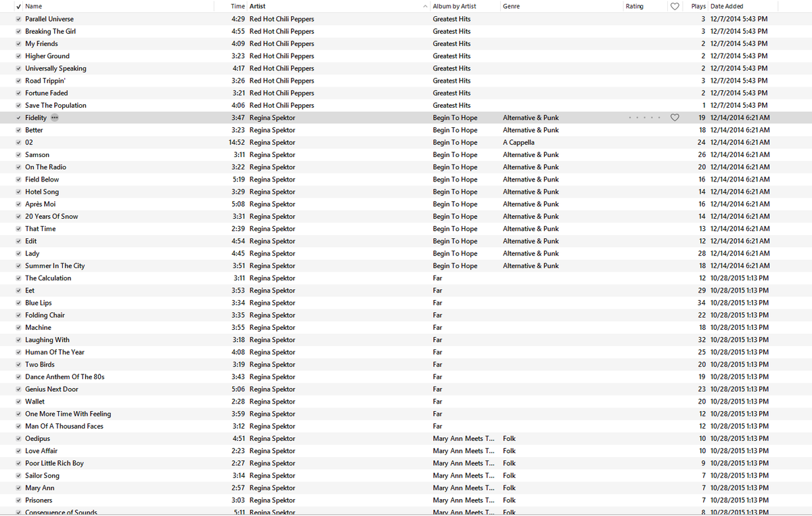Viewport: 812px width, 516px height.
Task: Sort by the Plays column header
Action: pos(698,6)
